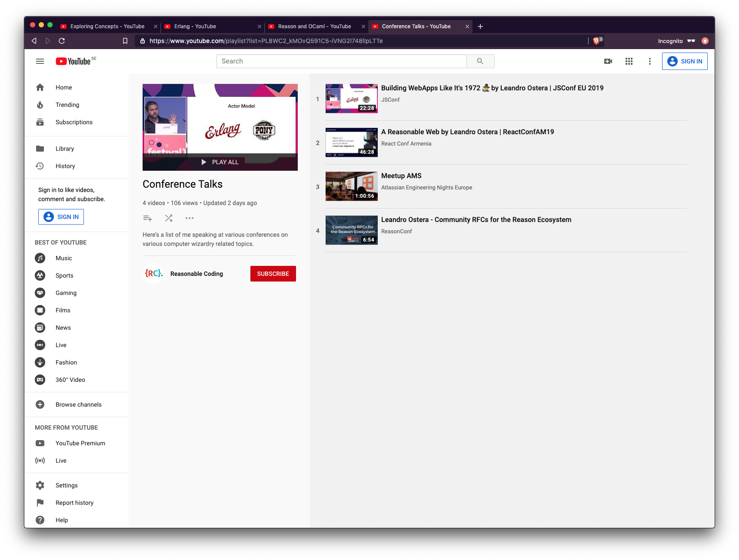Bookmark the page via bookmark icon
This screenshot has height=560, width=739.
pos(125,41)
